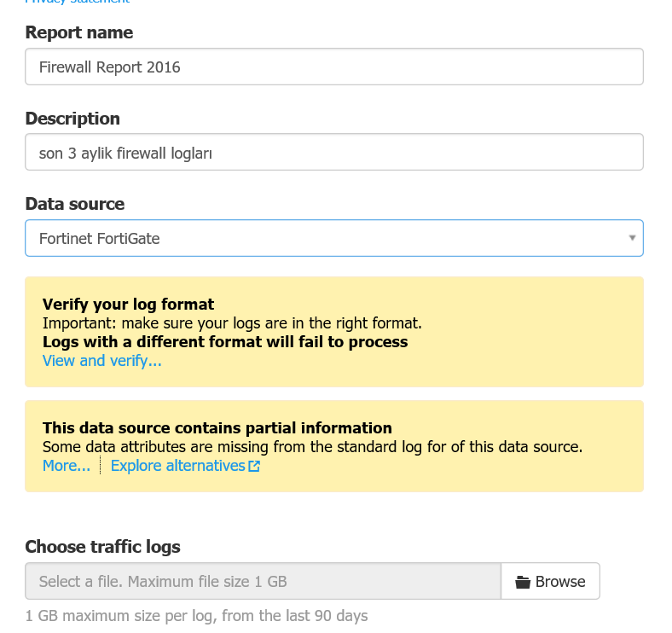Screen dimensions: 672x633
Task: Focus the Description field with 'son 3 aylik'
Action: click(334, 152)
